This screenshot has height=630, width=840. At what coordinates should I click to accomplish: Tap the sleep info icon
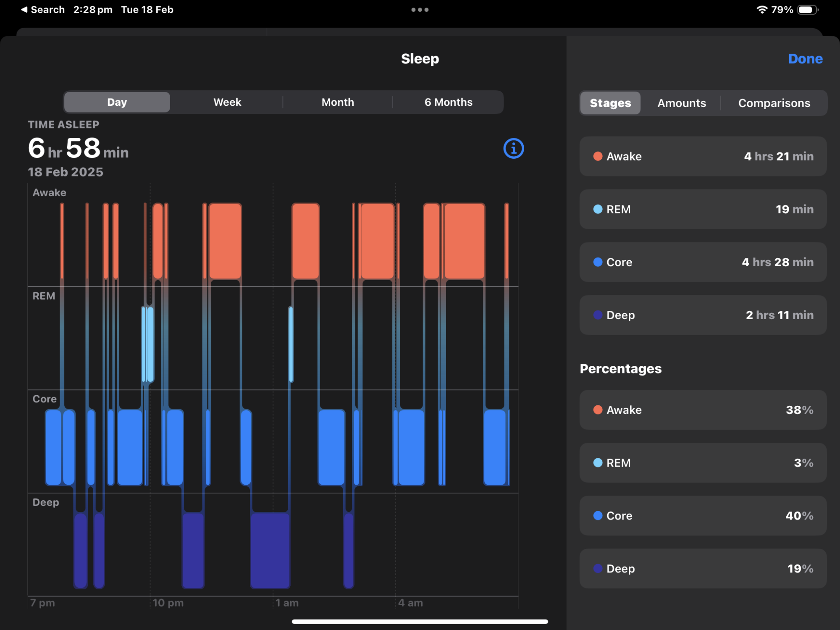(x=513, y=148)
